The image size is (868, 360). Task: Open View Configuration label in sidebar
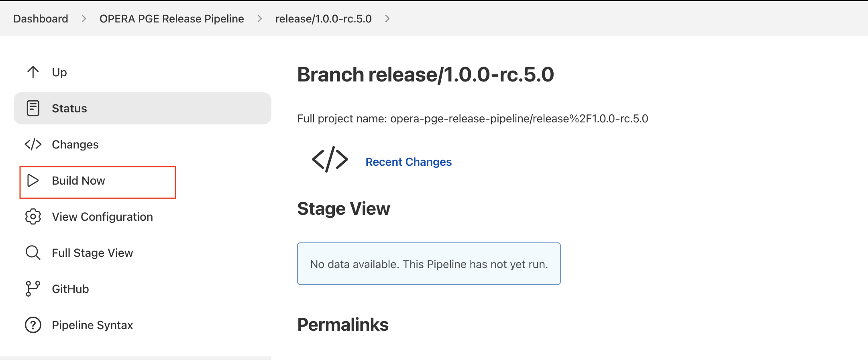[x=102, y=217]
